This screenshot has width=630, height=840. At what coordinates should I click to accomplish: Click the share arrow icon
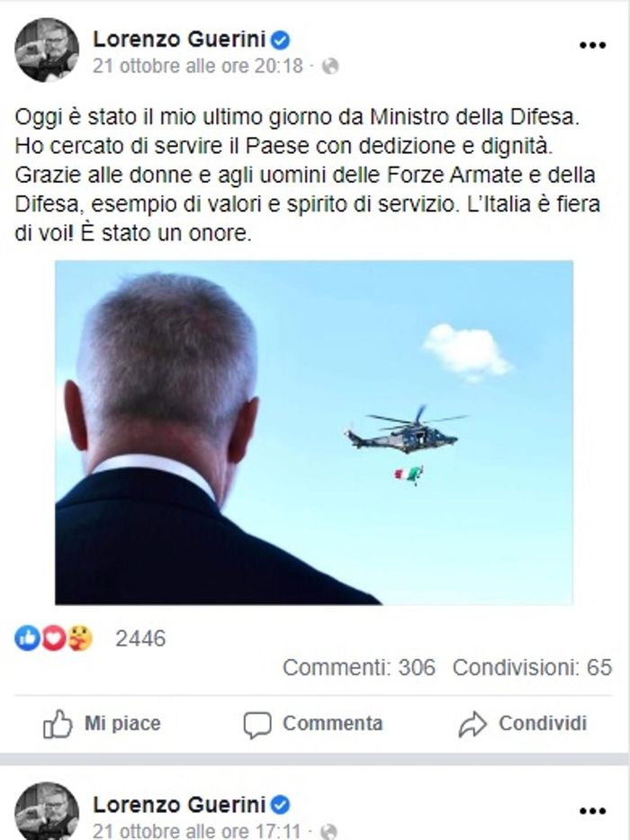472,725
